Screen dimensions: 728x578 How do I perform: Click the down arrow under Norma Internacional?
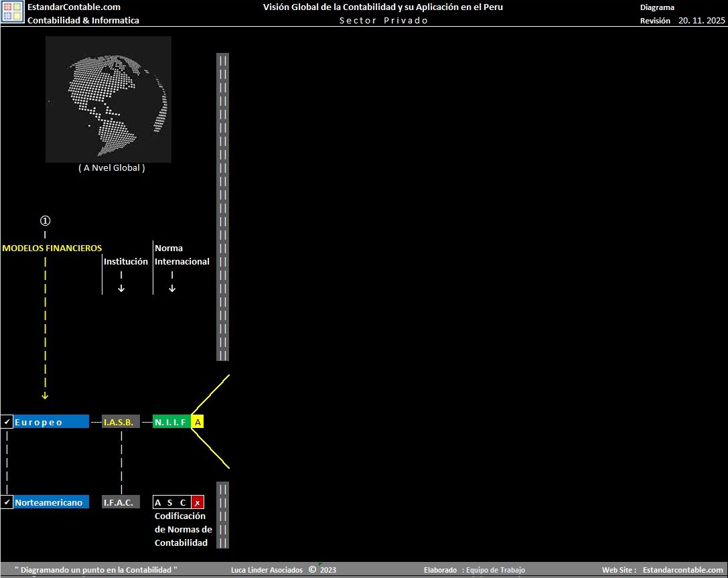pyautogui.click(x=172, y=289)
